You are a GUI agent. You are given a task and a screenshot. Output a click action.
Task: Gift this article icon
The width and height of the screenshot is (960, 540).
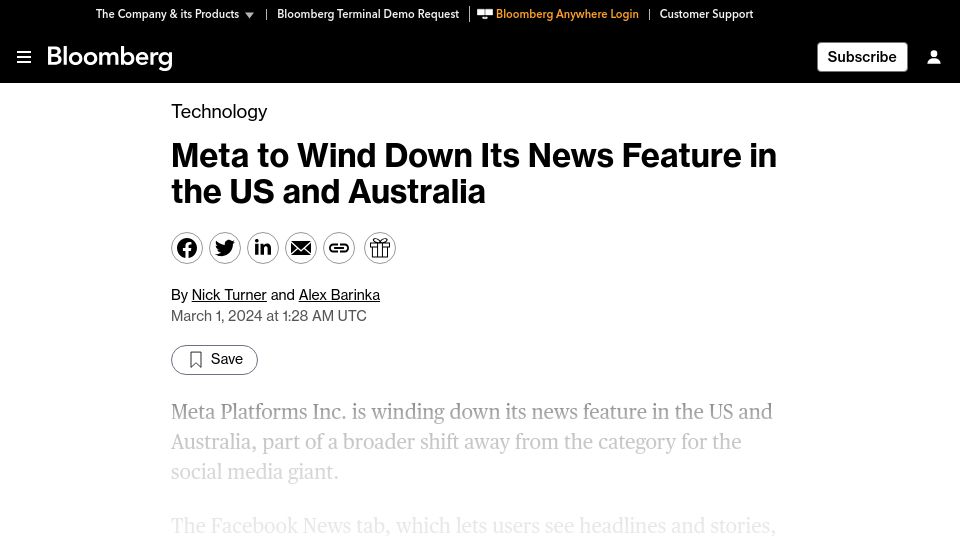pyautogui.click(x=380, y=248)
